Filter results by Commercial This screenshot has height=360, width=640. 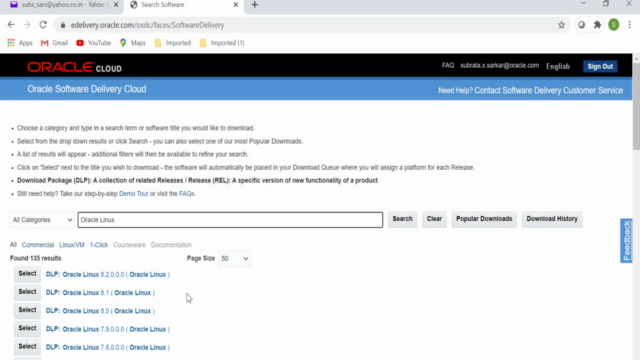click(38, 245)
